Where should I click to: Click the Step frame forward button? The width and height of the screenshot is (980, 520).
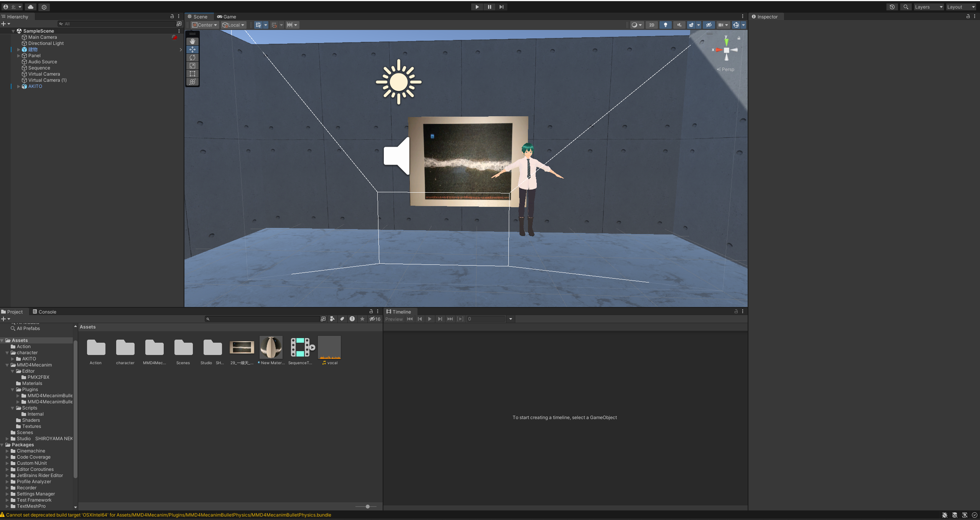[x=502, y=7]
